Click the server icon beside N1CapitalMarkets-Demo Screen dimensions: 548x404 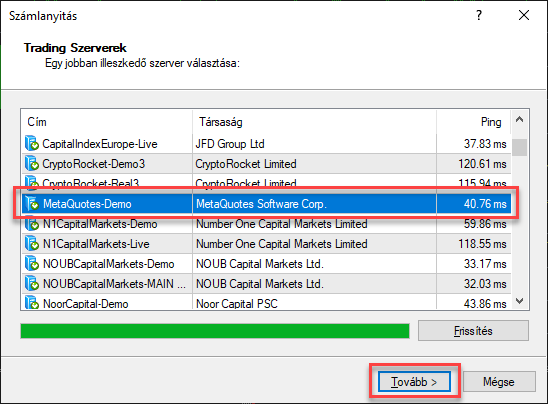[32, 224]
